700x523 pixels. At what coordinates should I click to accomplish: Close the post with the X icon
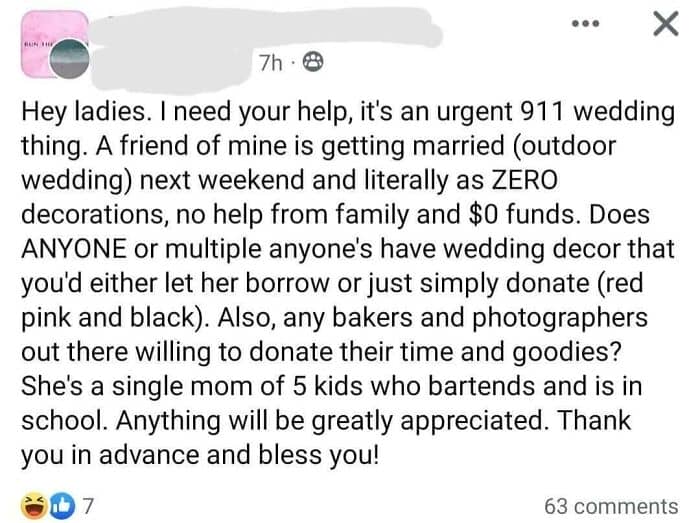(661, 24)
